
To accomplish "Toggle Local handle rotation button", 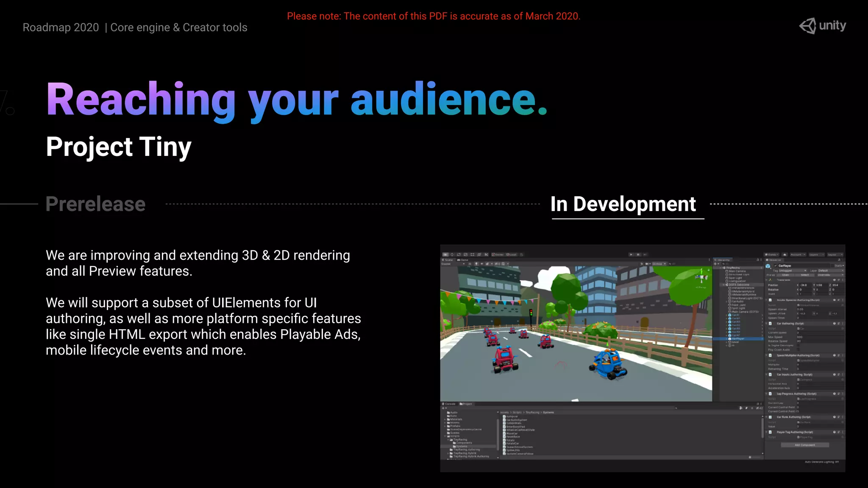I will [x=512, y=255].
